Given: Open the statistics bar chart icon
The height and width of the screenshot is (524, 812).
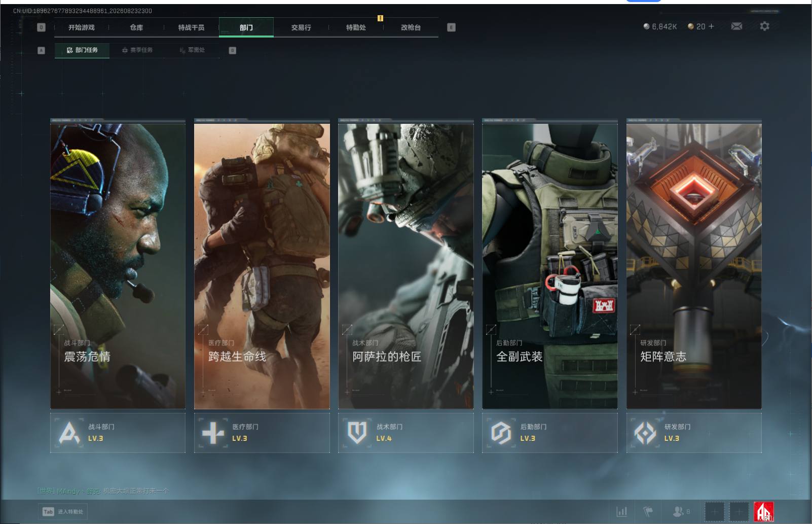Looking at the screenshot, I should pyautogui.click(x=621, y=511).
